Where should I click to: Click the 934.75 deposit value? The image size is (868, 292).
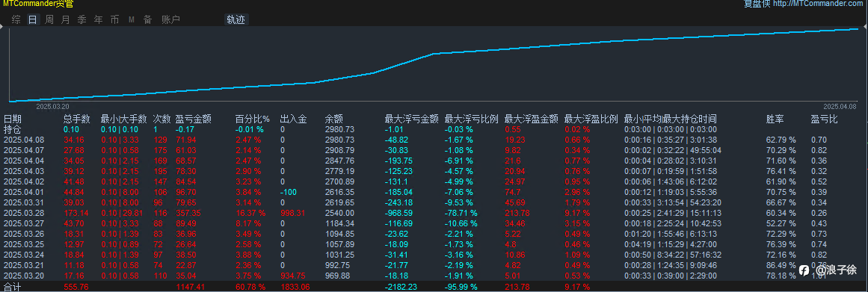click(293, 276)
